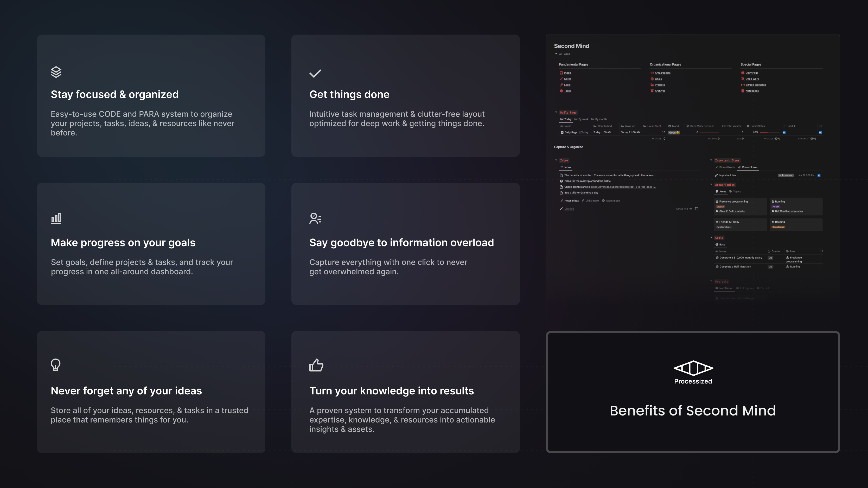
Task: Click the bar chart icon above Make progress
Action: pos(56,218)
